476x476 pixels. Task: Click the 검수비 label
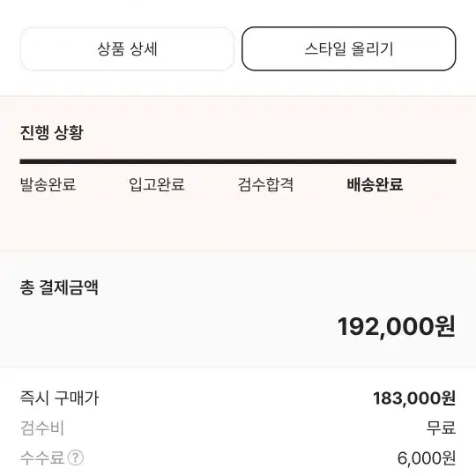click(x=42, y=428)
